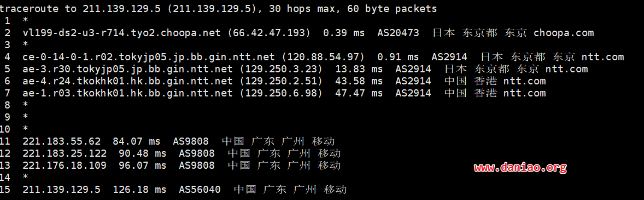Viewport: 644px width, 200px height.
Task: Click AS9808 on hop 12 line
Action: pos(197,153)
